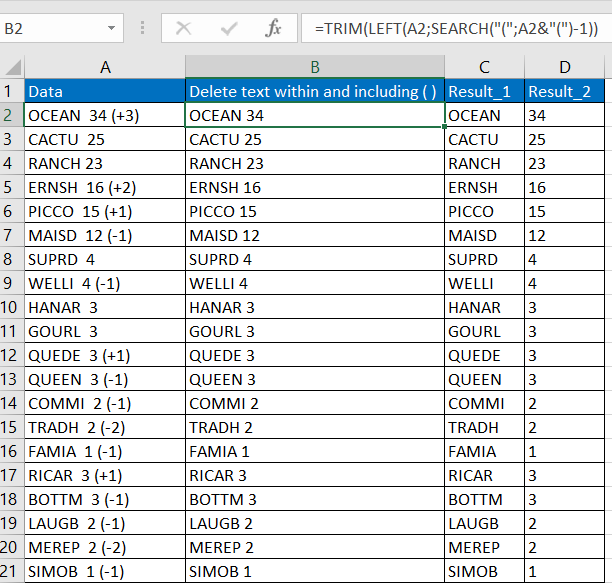Viewport: 612px width, 583px height.
Task: Select column D header
Action: click(564, 67)
